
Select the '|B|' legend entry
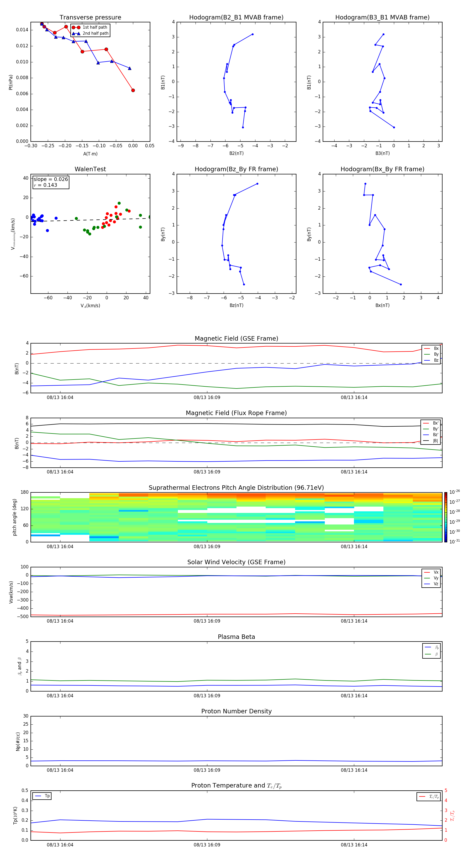(431, 441)
